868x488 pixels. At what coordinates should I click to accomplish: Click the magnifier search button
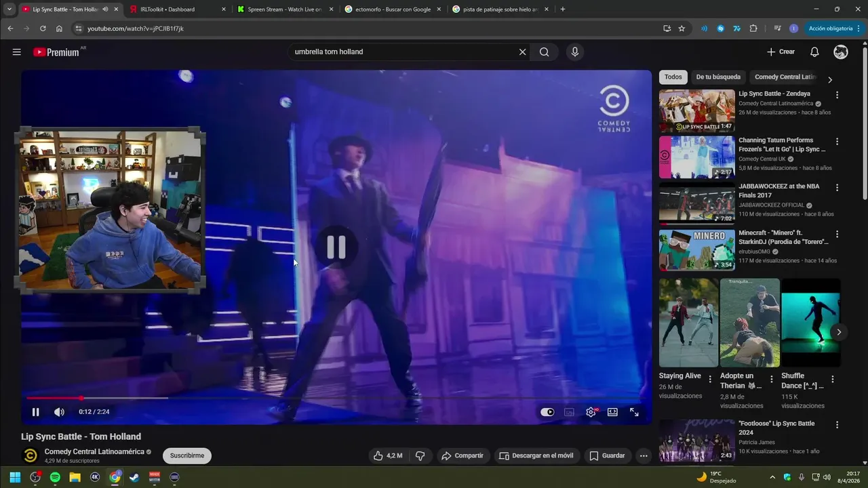(544, 52)
